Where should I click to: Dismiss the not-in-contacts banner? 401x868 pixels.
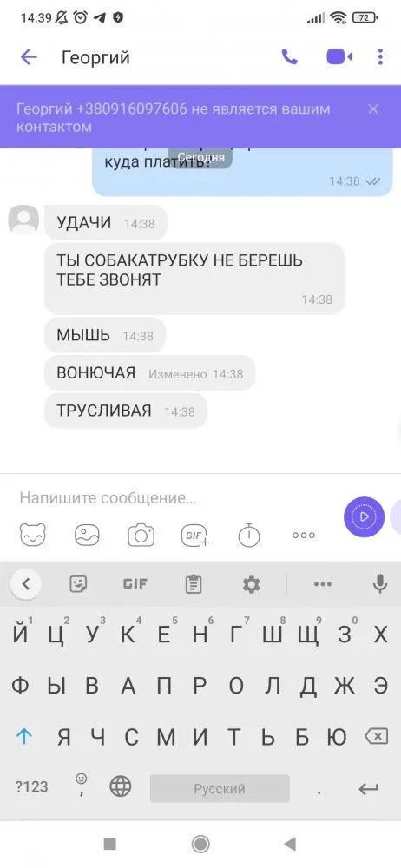point(374,109)
